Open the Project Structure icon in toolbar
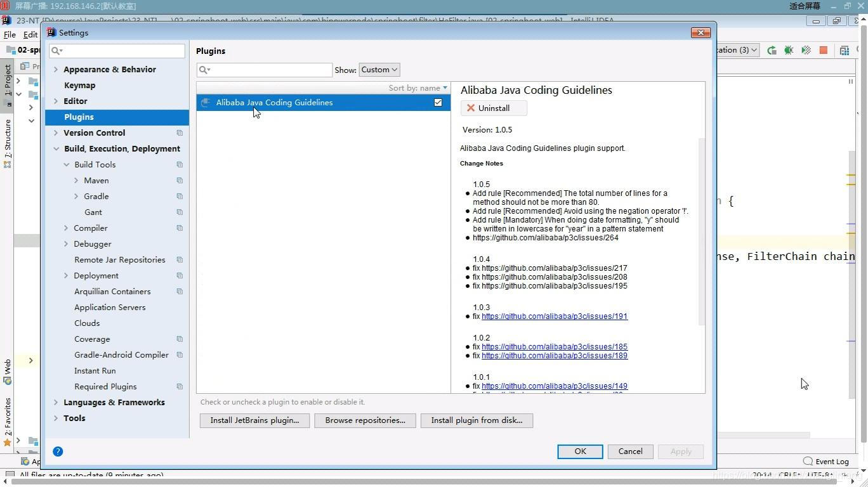The width and height of the screenshot is (868, 487). [x=844, y=50]
